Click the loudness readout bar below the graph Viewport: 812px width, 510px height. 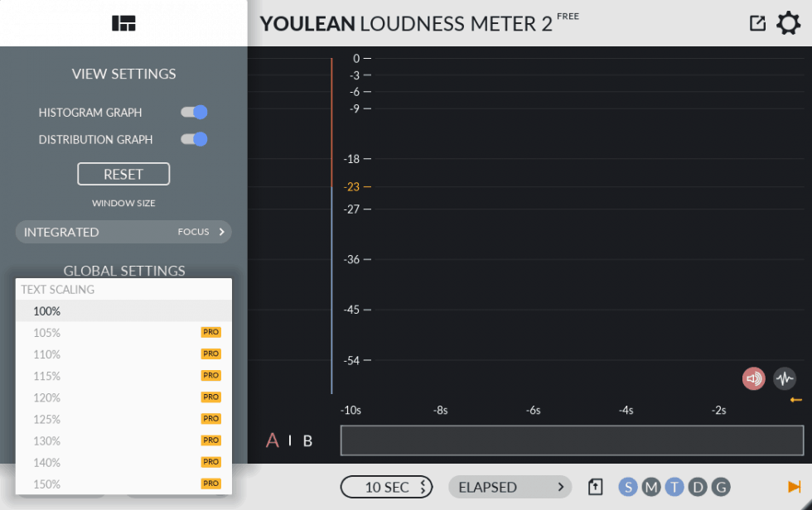click(x=572, y=440)
